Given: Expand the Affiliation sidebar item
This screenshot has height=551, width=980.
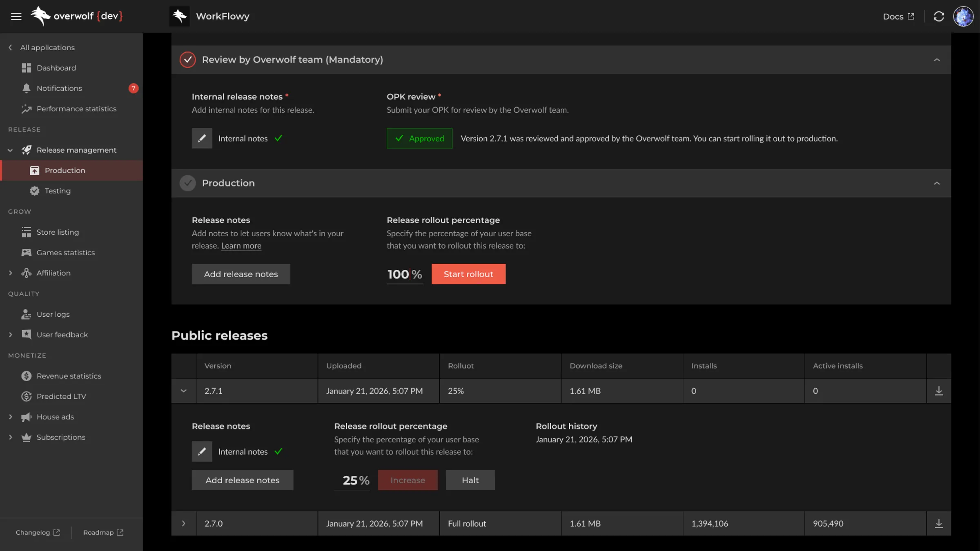Looking at the screenshot, I should 10,273.
